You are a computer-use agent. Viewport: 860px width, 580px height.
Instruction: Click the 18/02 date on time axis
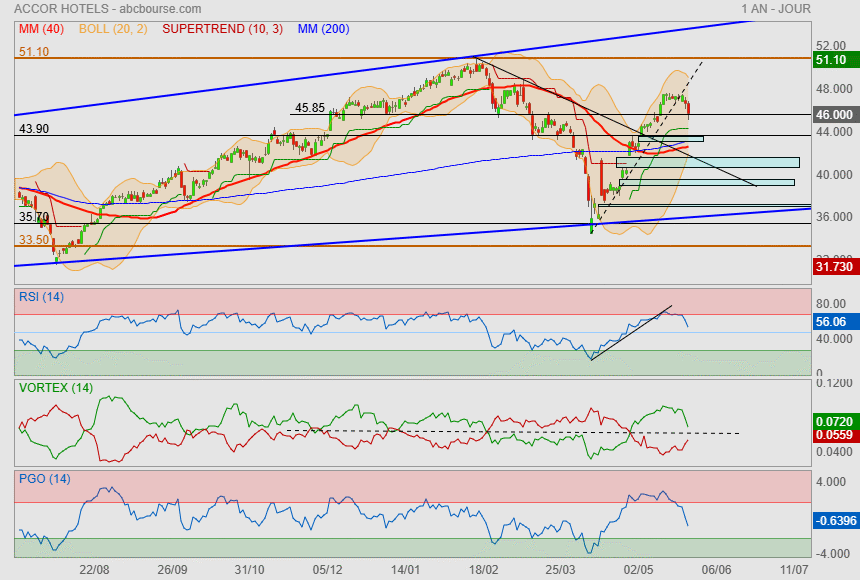[483, 570]
